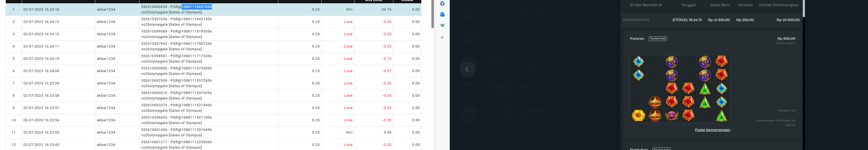
Task: Click the yellow hexagon gem symbol
Action: [x=638, y=116]
